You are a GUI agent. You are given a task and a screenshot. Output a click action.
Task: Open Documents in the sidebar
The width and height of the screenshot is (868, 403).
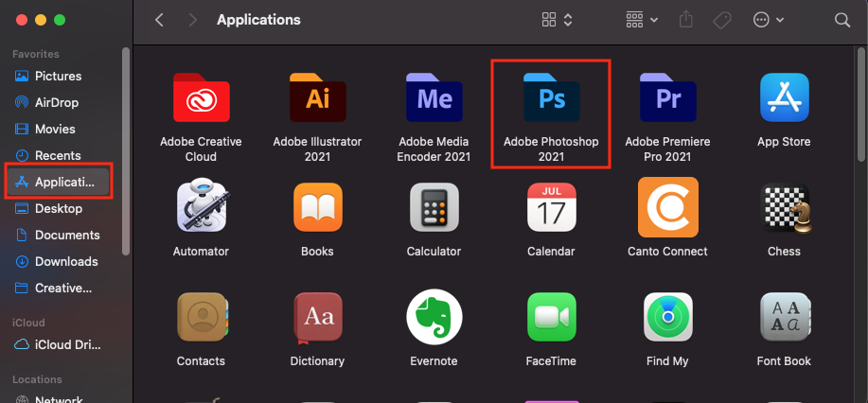click(58, 235)
